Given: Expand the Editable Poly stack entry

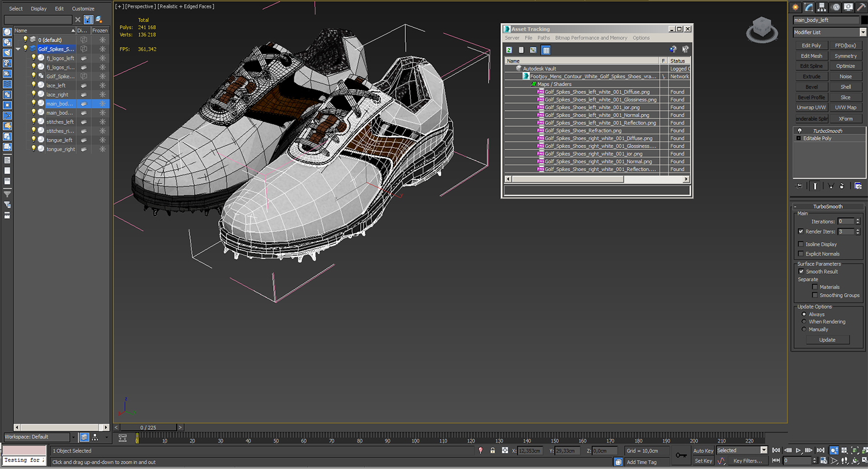Looking at the screenshot, I should [x=798, y=138].
